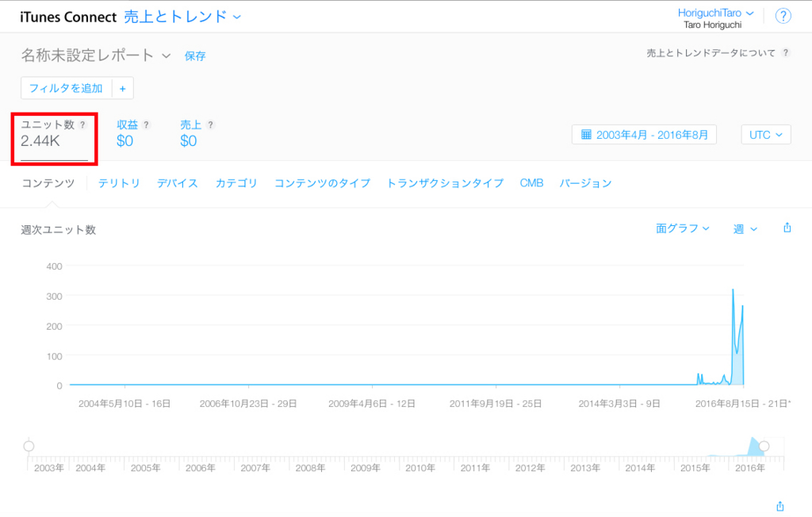The image size is (812, 517).
Task: Click the 週次ユニット数 chart heading
Action: [59, 230]
